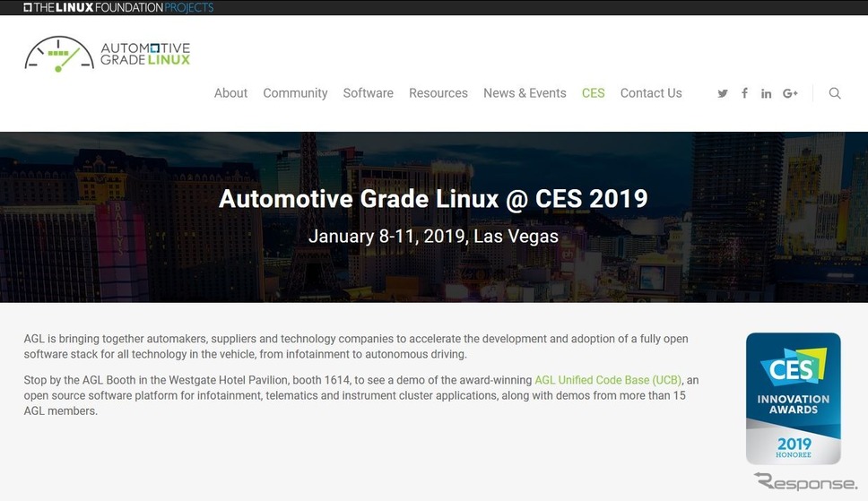Open the About menu
The height and width of the screenshot is (501, 868).
click(x=230, y=93)
